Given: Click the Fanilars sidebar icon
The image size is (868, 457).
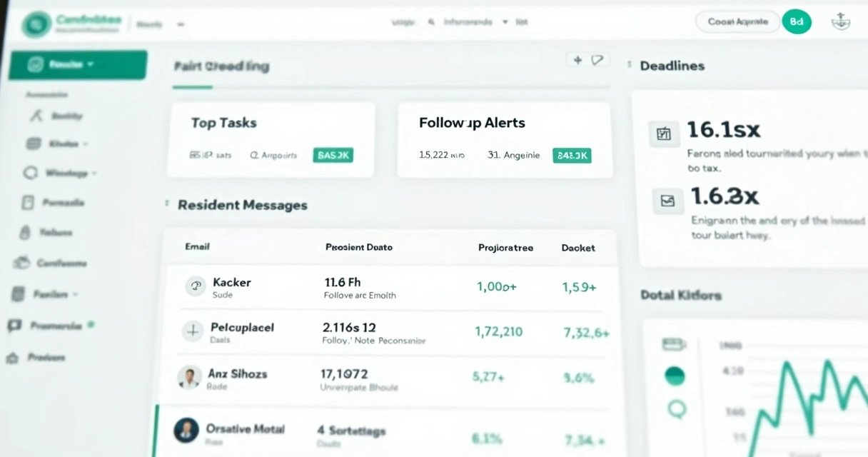Looking at the screenshot, I should pyautogui.click(x=19, y=293).
